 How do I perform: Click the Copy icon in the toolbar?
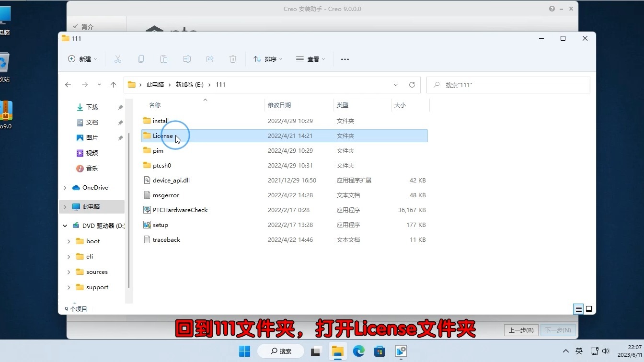141,59
